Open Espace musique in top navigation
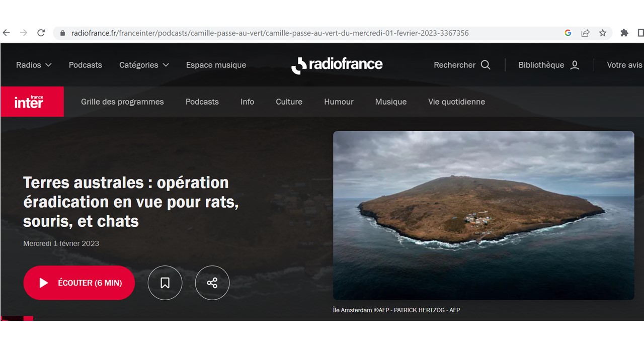 coord(216,65)
